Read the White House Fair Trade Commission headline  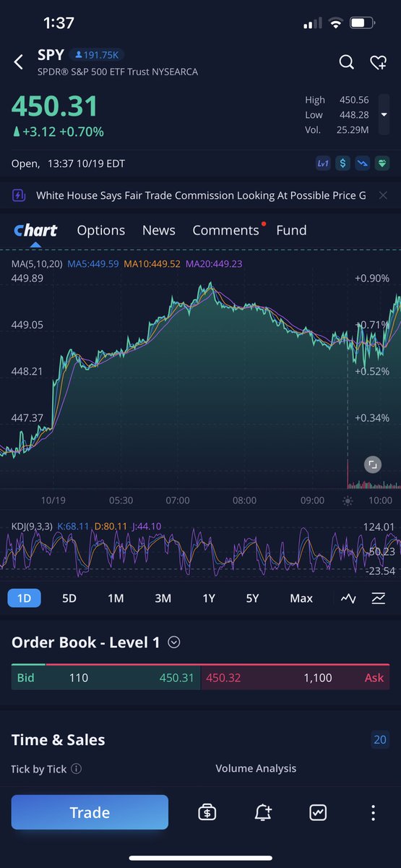point(201,195)
